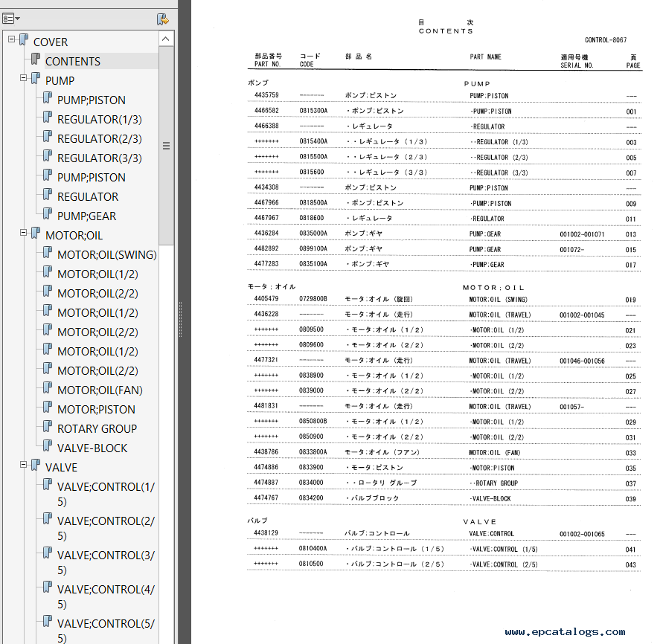This screenshot has width=663, height=644.
Task: Jump to the MOTOR;PISTON bookmark
Action: [96, 410]
